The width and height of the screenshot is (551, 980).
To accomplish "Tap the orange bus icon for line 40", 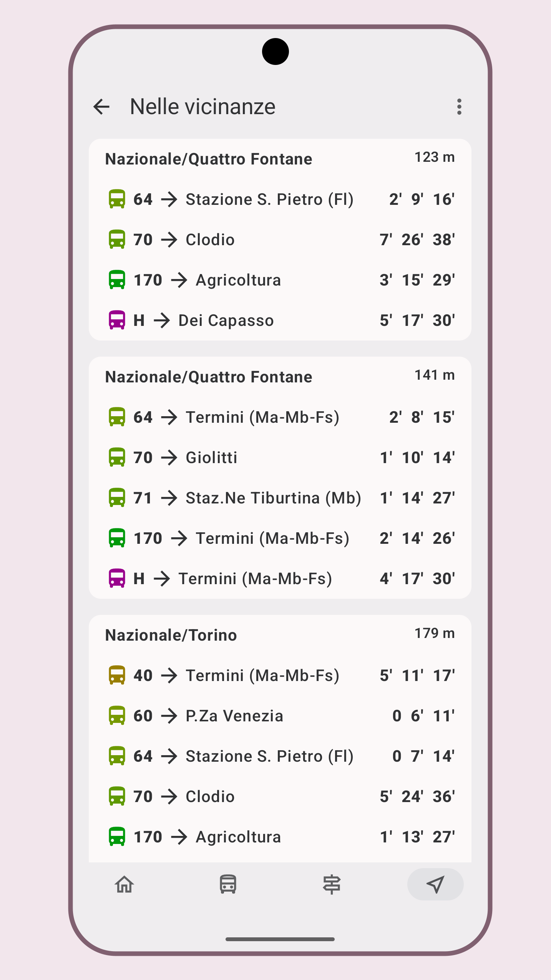I will pos(117,675).
